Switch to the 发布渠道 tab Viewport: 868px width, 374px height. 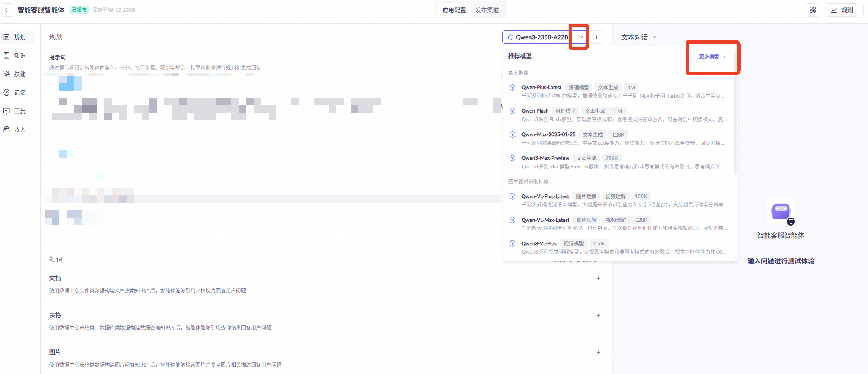coord(487,10)
